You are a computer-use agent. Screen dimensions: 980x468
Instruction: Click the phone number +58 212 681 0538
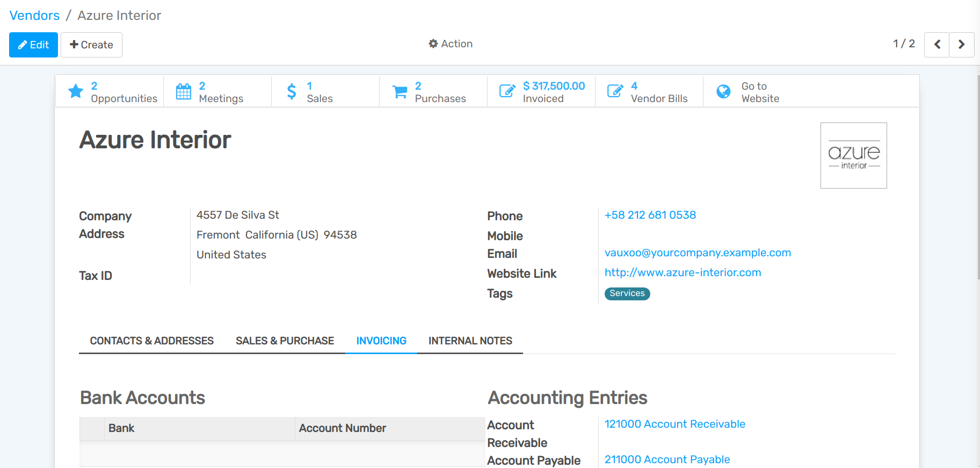click(x=650, y=215)
